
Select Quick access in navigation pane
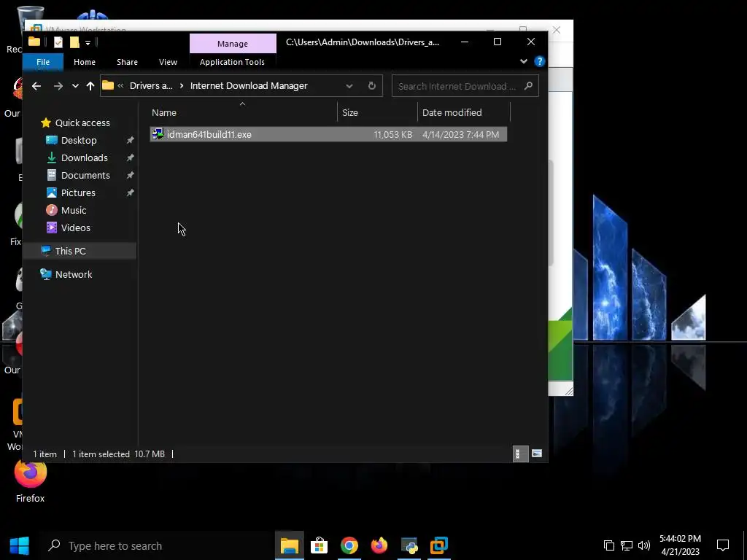(82, 122)
